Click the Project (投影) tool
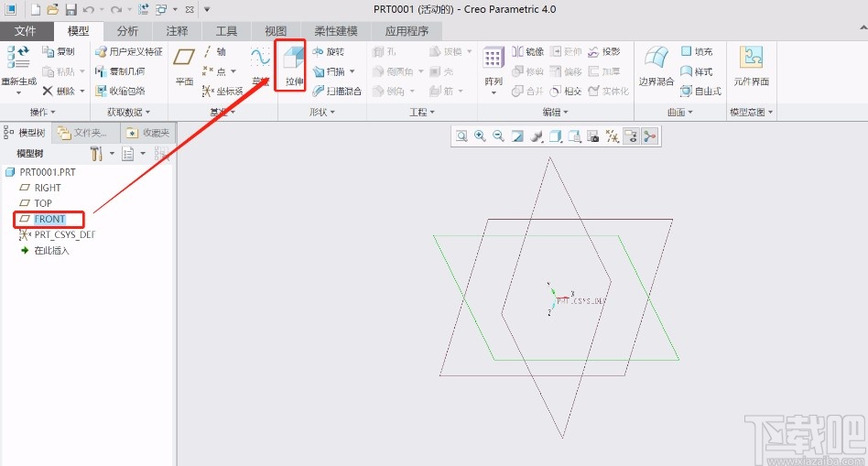 point(604,51)
